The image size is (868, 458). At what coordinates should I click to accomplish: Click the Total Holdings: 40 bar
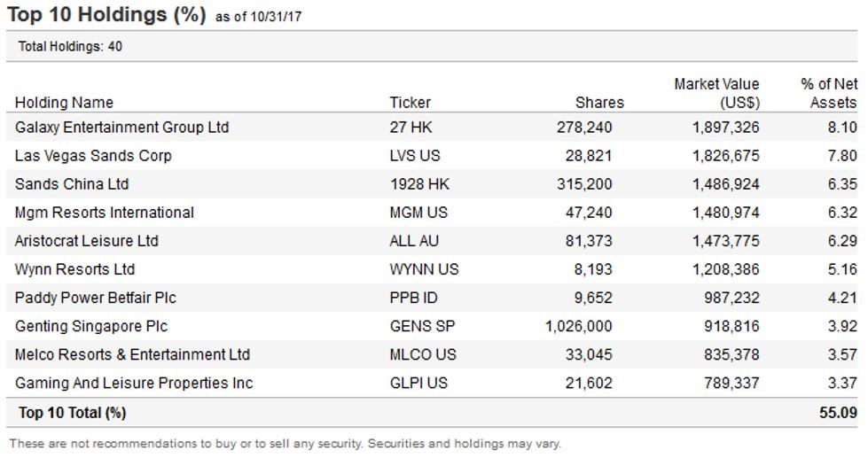click(x=70, y=47)
